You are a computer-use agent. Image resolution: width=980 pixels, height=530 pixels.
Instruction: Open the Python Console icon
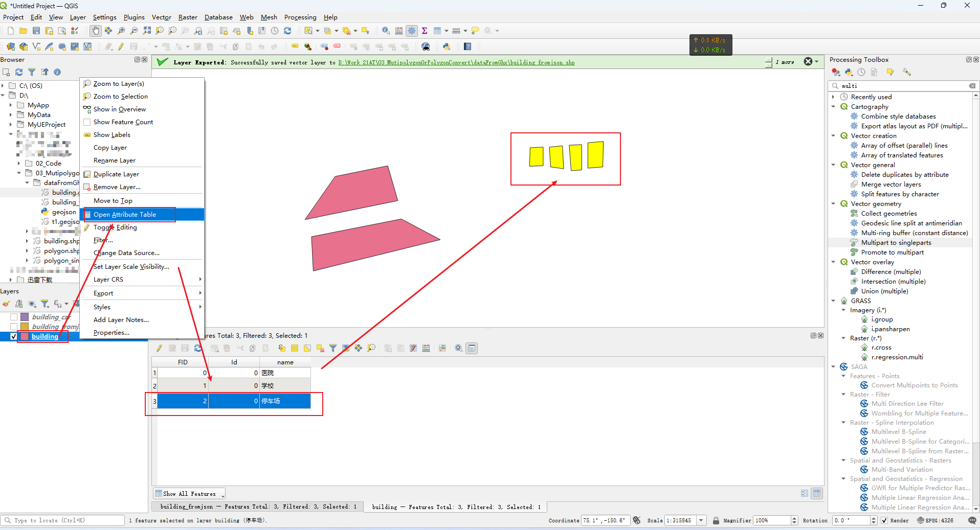tap(447, 47)
